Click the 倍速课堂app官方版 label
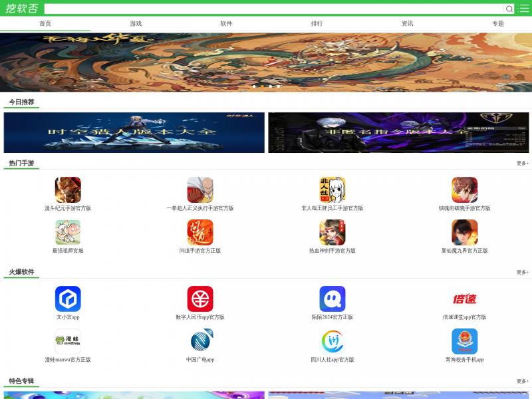The width and height of the screenshot is (532, 399). (464, 317)
